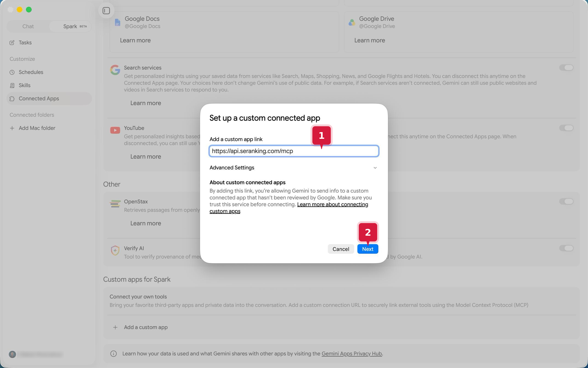
Task: Toggle the Search services switch
Action: (566, 67)
